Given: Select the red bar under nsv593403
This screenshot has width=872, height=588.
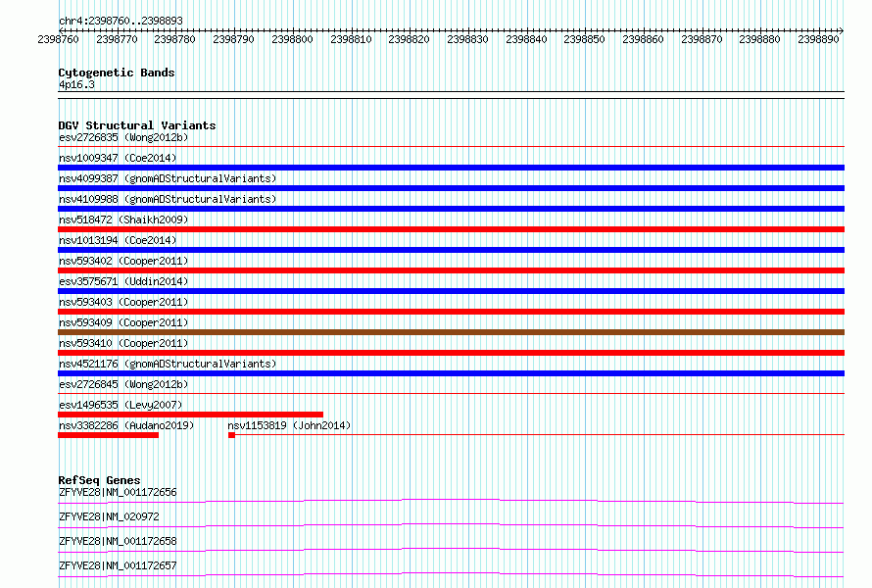Looking at the screenshot, I should click(451, 312).
